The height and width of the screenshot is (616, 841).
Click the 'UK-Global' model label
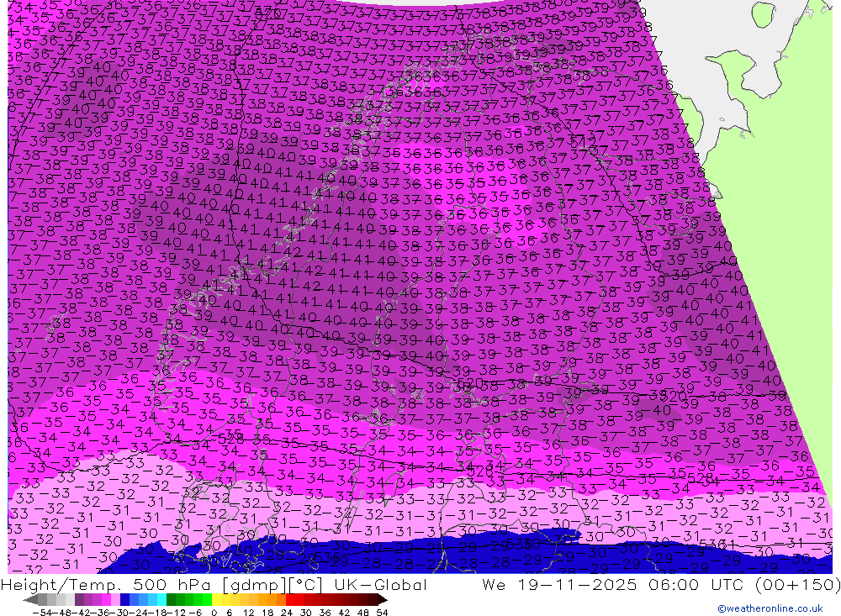380,584
